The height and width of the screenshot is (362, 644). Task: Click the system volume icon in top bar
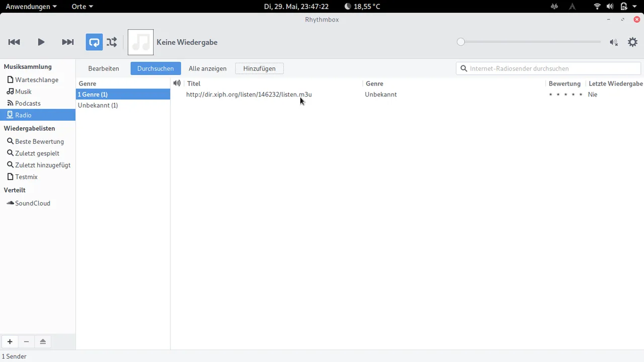(610, 7)
